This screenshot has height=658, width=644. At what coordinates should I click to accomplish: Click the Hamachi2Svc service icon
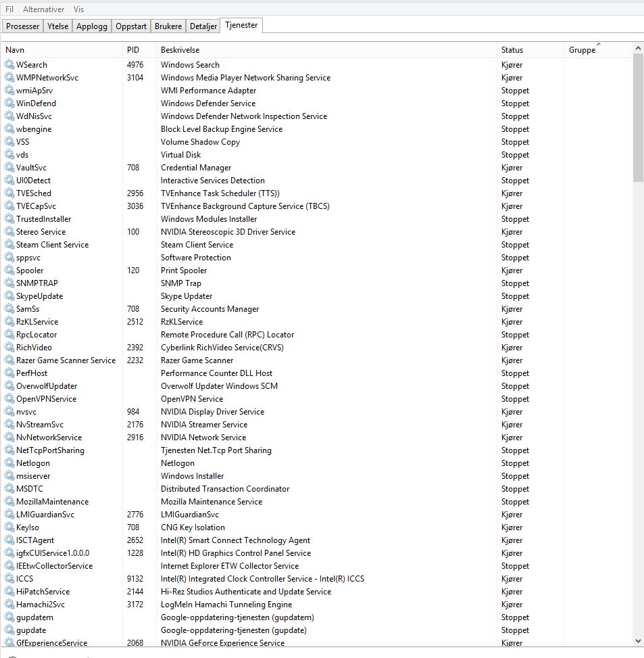[9, 605]
